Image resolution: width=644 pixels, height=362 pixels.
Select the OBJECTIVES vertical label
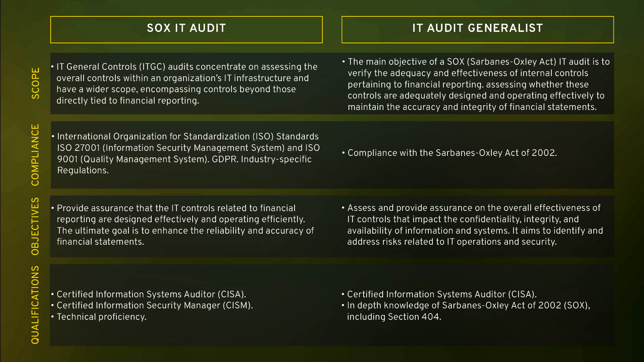(36, 226)
